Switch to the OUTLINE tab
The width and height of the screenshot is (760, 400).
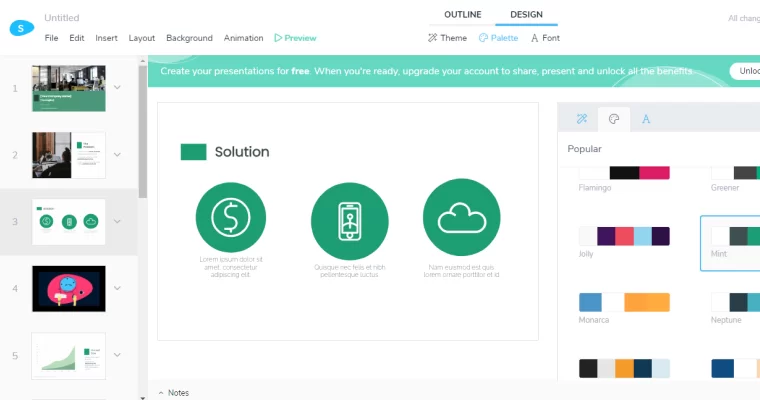[x=462, y=15]
